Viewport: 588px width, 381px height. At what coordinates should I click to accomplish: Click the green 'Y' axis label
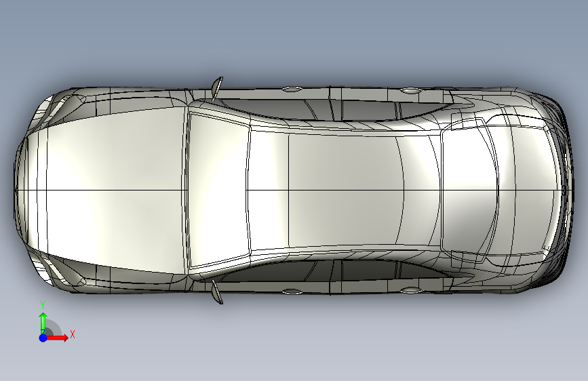[43, 305]
